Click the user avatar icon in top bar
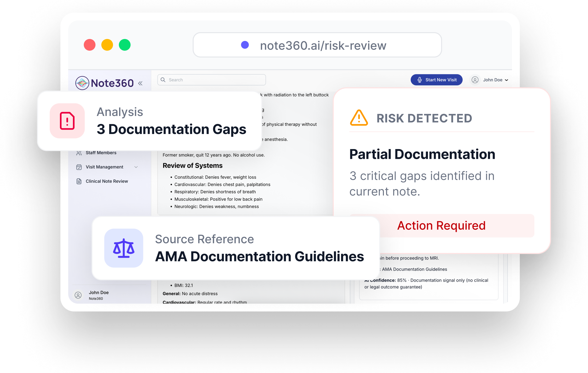588x373 pixels. 475,80
